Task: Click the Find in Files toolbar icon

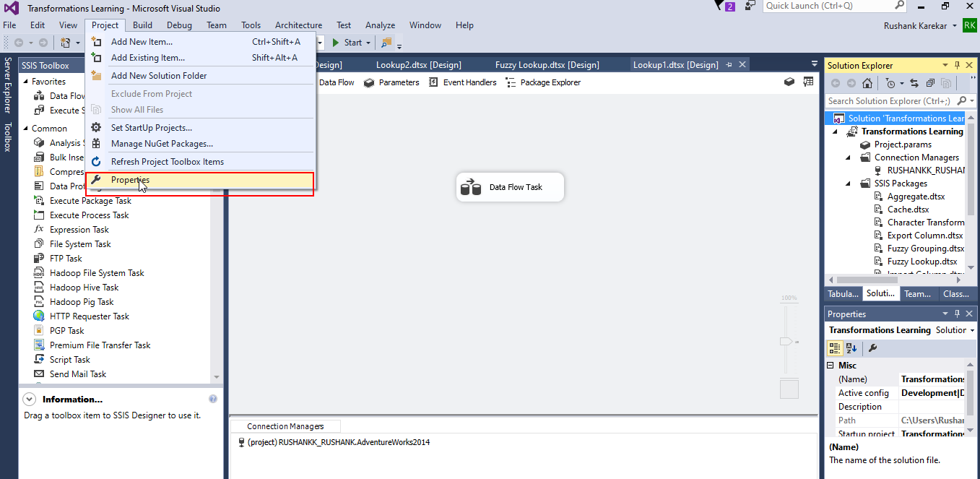Action: (x=387, y=43)
